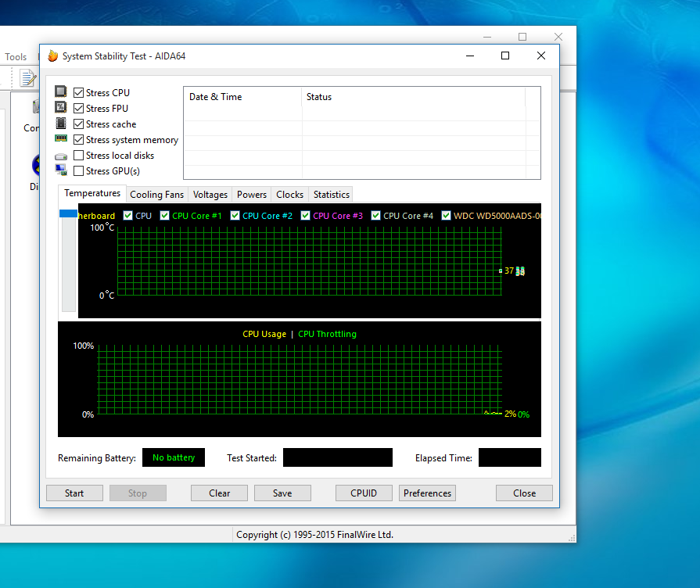This screenshot has height=588, width=700.
Task: Click the Date & Time column header
Action: pyautogui.click(x=242, y=97)
